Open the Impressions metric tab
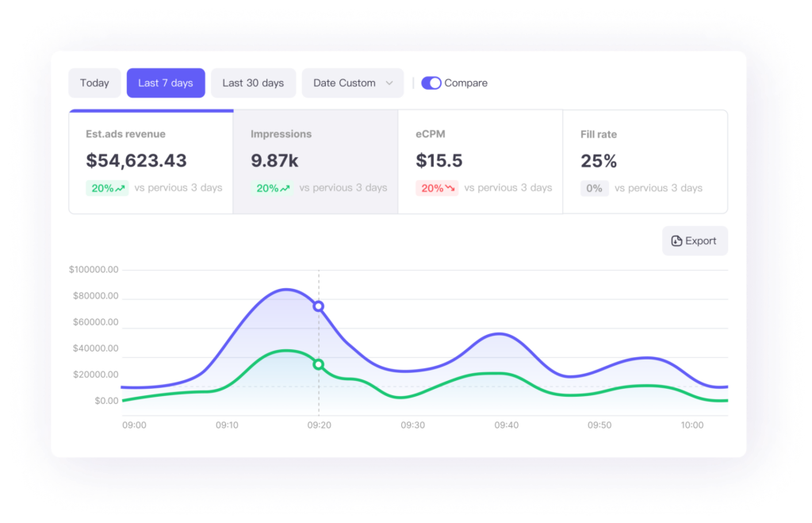 click(x=316, y=162)
